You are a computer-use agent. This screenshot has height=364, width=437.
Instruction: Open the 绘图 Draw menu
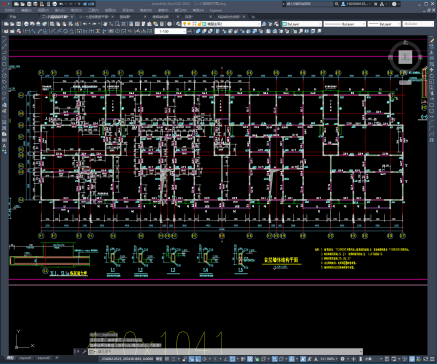[x=111, y=10]
